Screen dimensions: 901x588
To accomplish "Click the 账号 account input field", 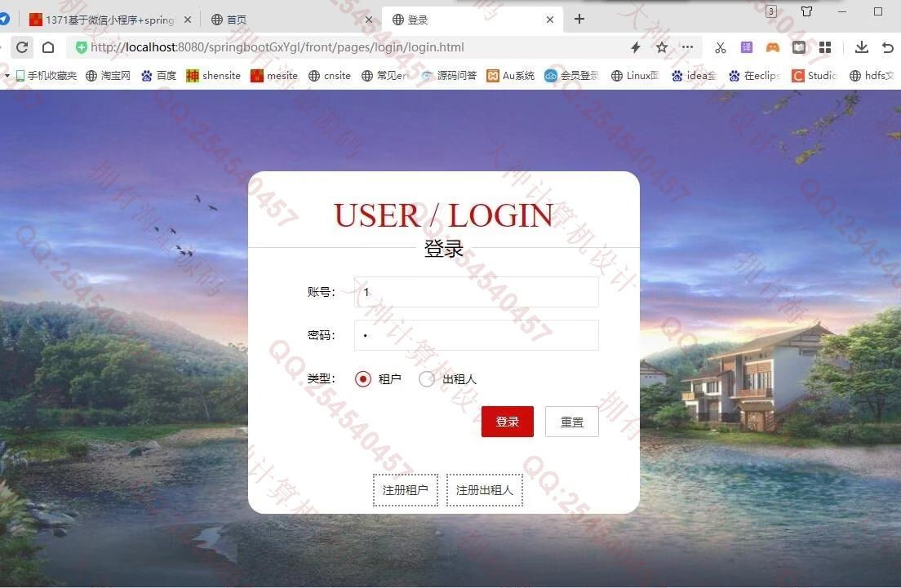I will coord(477,292).
